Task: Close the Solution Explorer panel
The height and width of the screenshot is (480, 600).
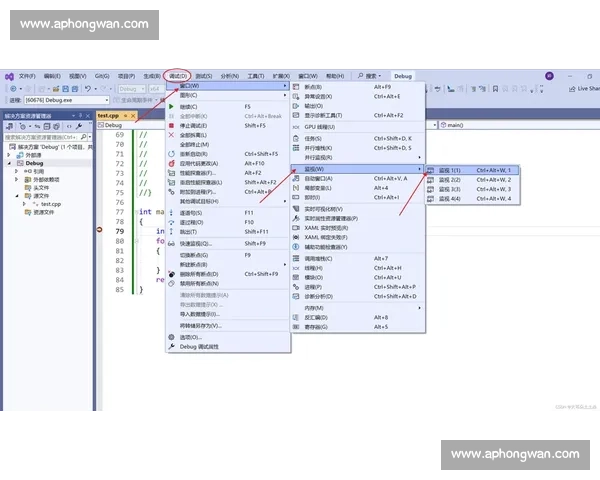Action: [88, 115]
